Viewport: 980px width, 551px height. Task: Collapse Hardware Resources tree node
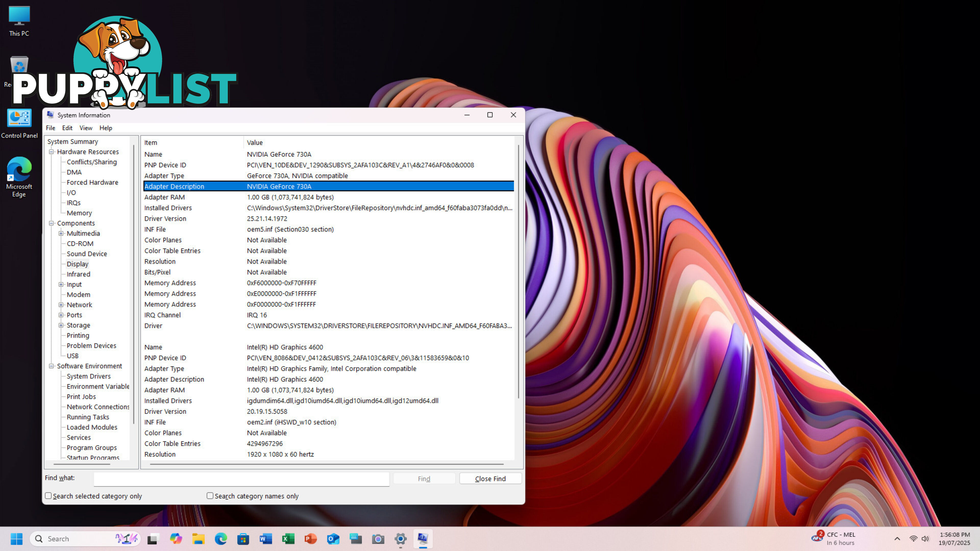pyautogui.click(x=51, y=152)
